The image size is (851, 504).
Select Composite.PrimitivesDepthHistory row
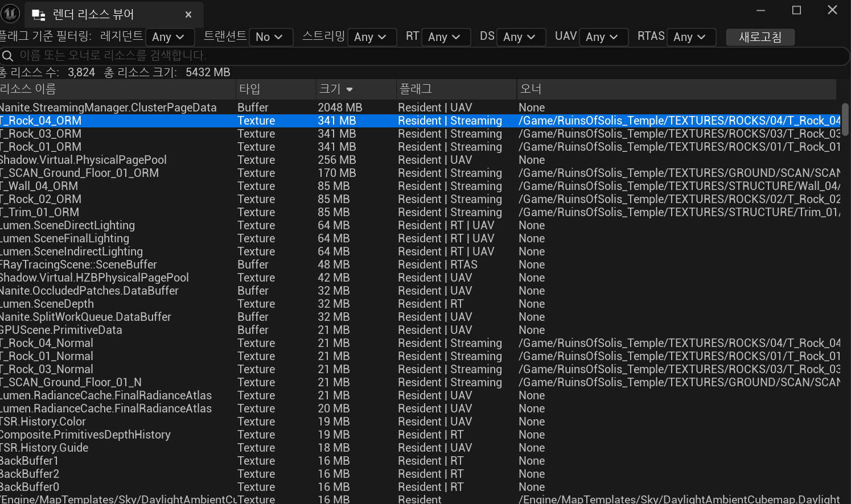[x=420, y=435]
